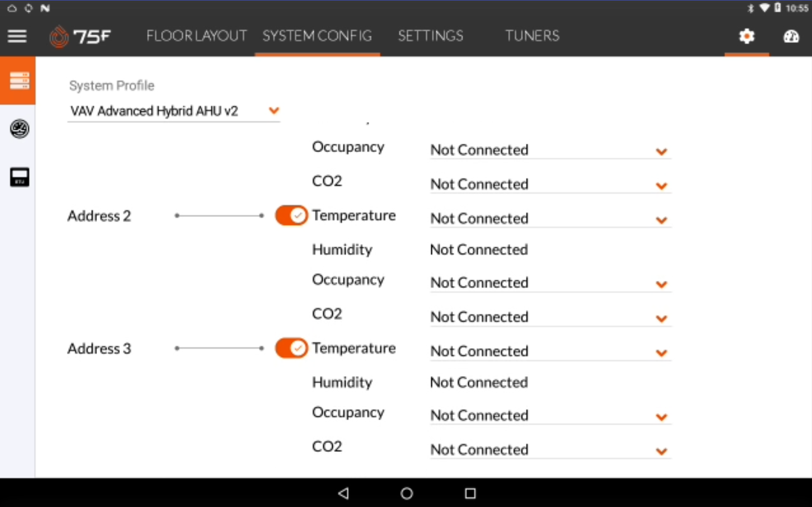Open the settings gear icon
The image size is (812, 507).
tap(746, 36)
